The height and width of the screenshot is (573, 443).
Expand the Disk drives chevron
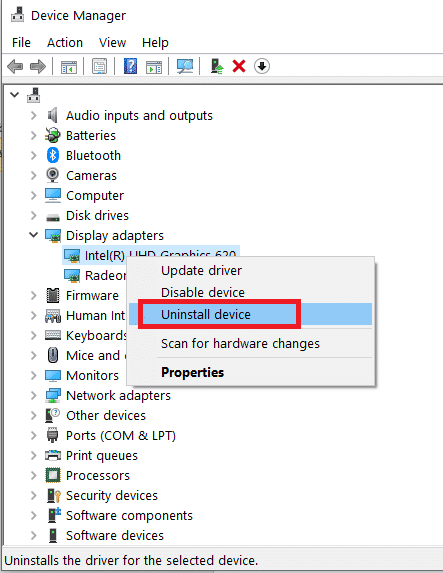tap(34, 215)
